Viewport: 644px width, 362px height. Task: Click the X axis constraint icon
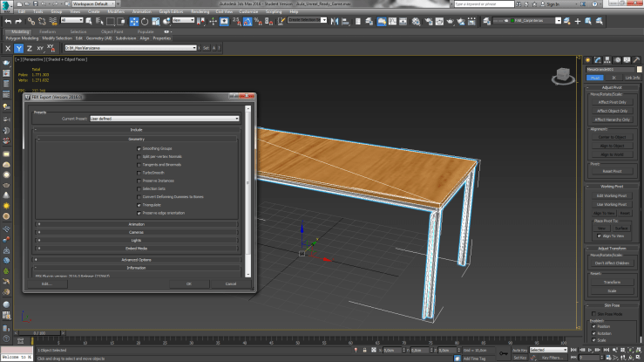pyautogui.click(x=8, y=48)
